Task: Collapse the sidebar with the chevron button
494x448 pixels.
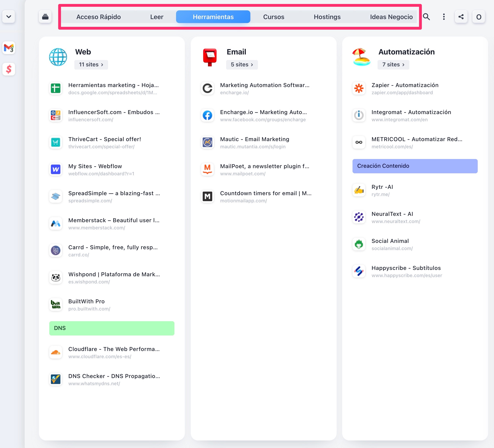Action: 9,17
